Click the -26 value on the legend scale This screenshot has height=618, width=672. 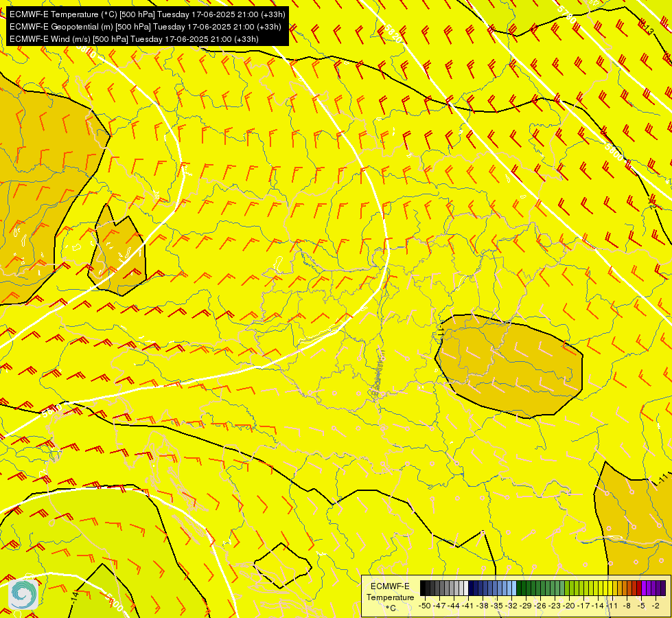[540, 606]
